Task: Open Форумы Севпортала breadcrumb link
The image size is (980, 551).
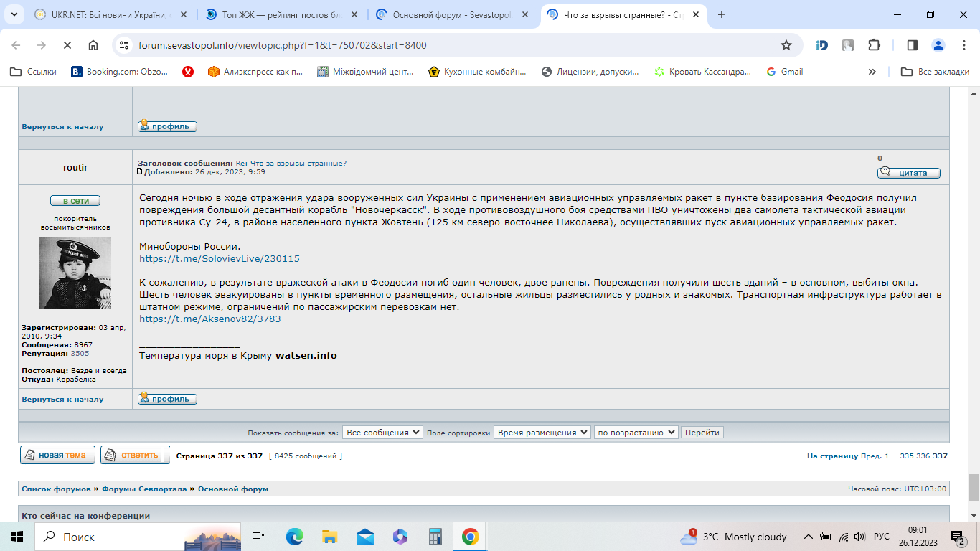Action: [x=144, y=489]
